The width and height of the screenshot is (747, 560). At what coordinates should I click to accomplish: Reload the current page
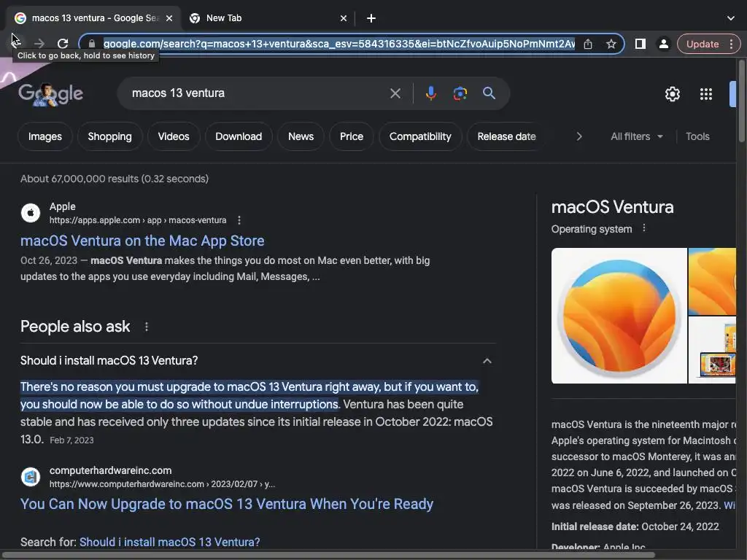pyautogui.click(x=63, y=44)
